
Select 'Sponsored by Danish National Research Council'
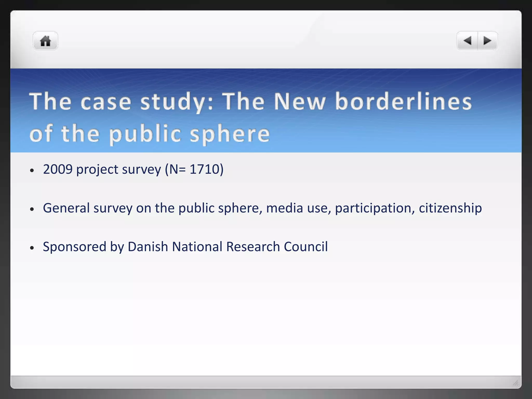click(185, 247)
